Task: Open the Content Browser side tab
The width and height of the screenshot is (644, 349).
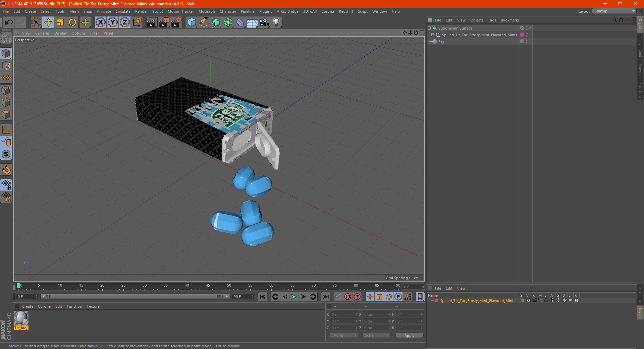Action: pyautogui.click(x=640, y=63)
